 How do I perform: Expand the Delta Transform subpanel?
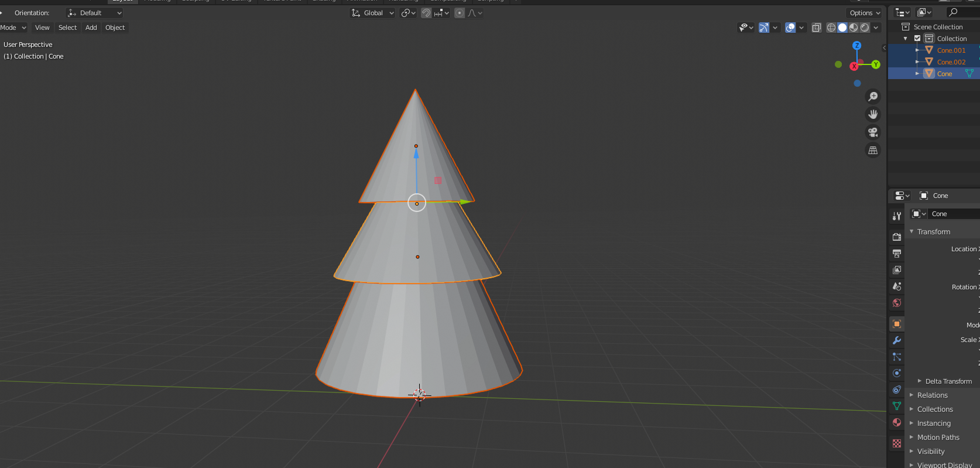947,381
